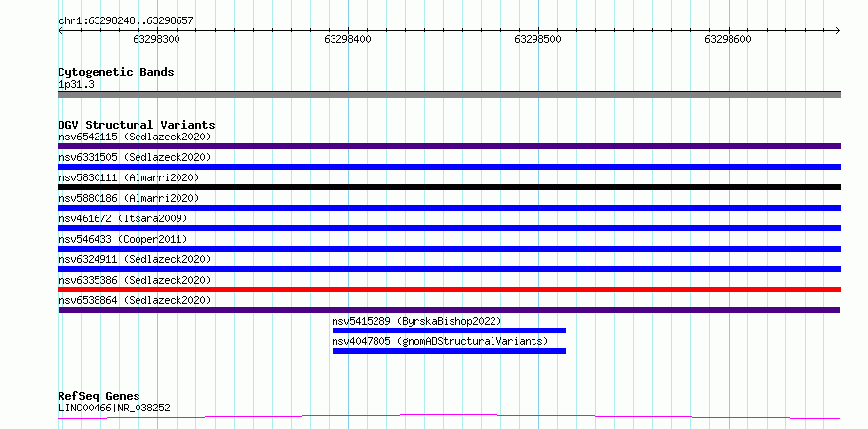Screen dimensions: 868x429
Task: Select the blue bar under nsv5880186
Action: click(449, 208)
